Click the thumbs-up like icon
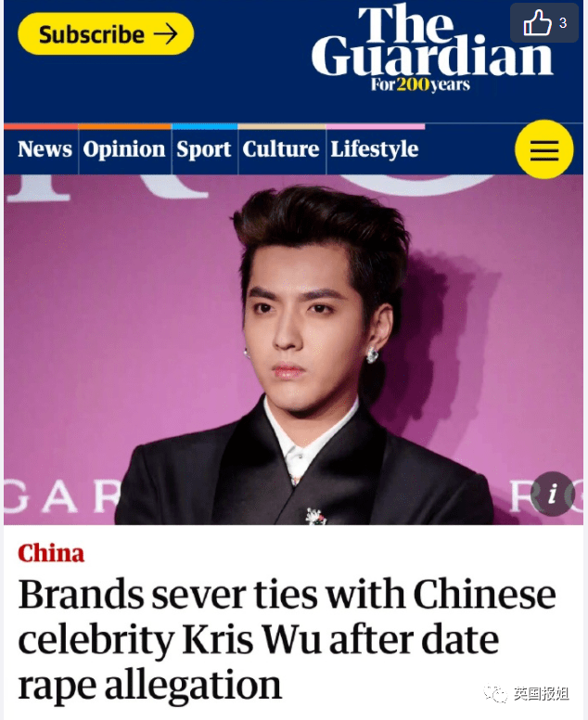 click(537, 22)
